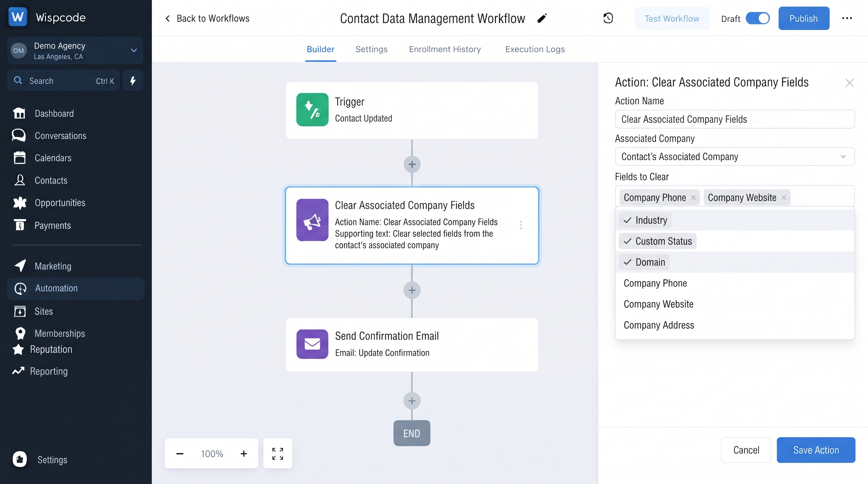Image resolution: width=868 pixels, height=484 pixels.
Task: Toggle the Draft switch
Action: pyautogui.click(x=758, y=18)
